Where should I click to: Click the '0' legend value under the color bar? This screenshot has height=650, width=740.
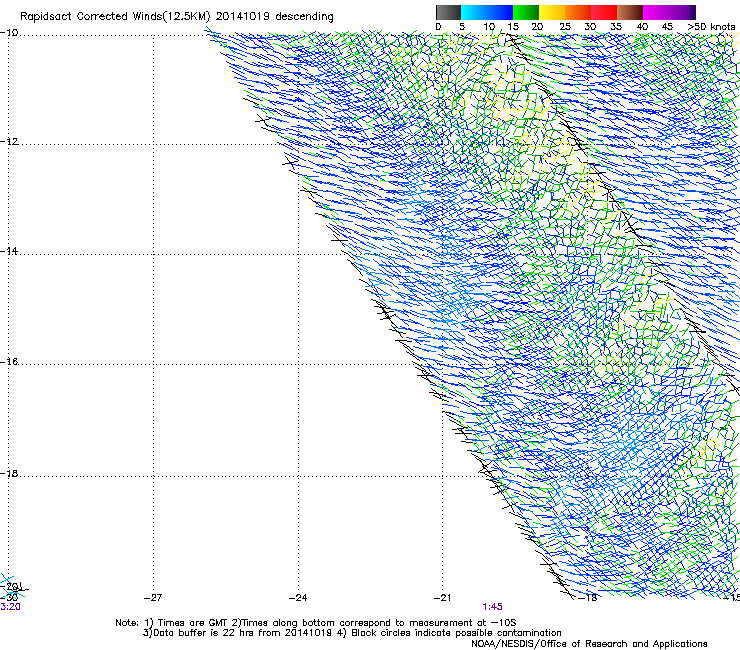click(x=438, y=27)
